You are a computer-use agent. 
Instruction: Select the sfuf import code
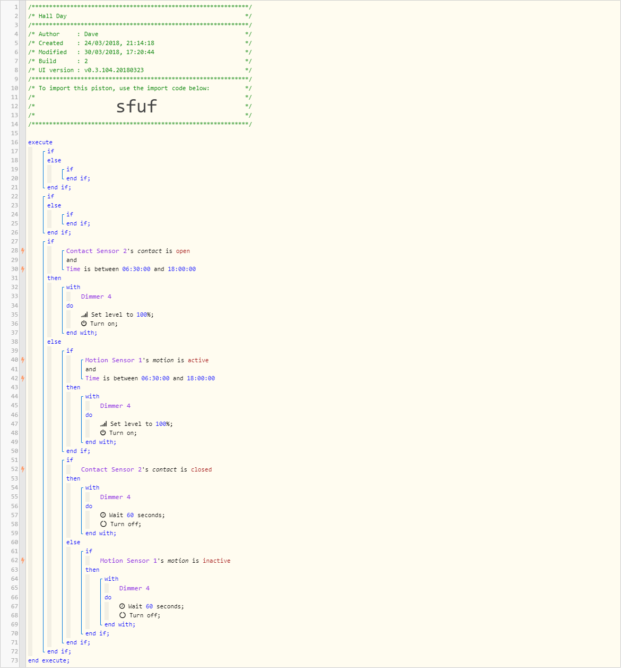point(136,106)
